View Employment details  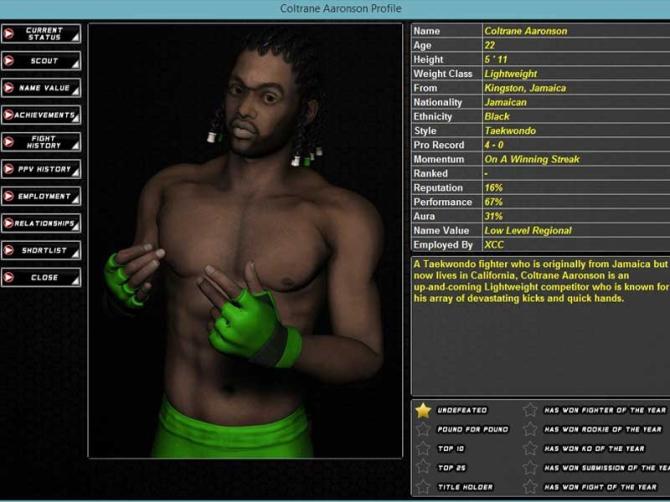click(41, 197)
